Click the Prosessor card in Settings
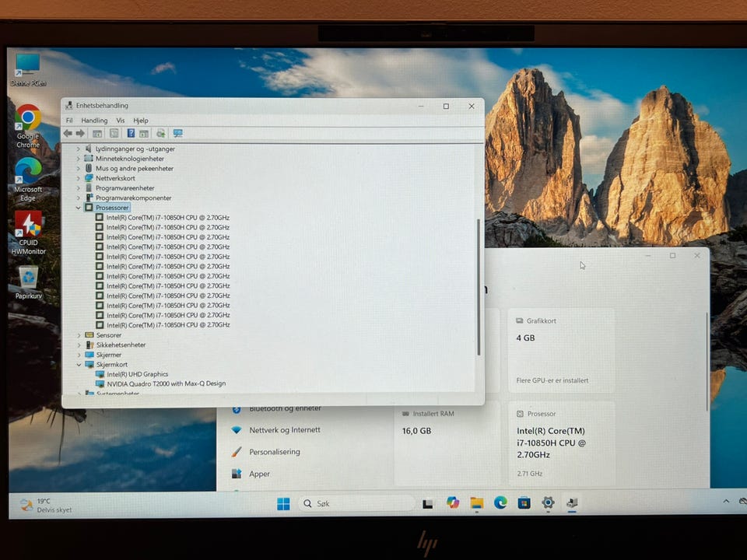This screenshot has height=560, width=747. pyautogui.click(x=561, y=443)
